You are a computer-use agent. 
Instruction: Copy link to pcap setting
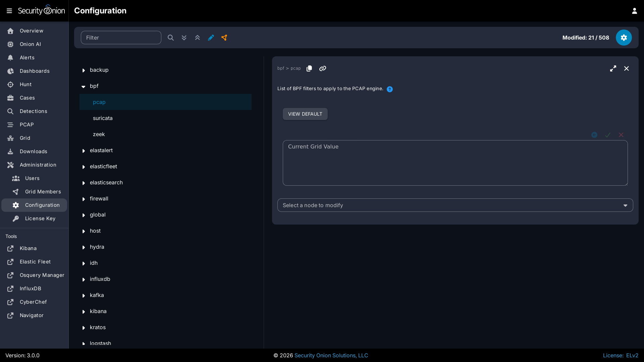coord(323,68)
